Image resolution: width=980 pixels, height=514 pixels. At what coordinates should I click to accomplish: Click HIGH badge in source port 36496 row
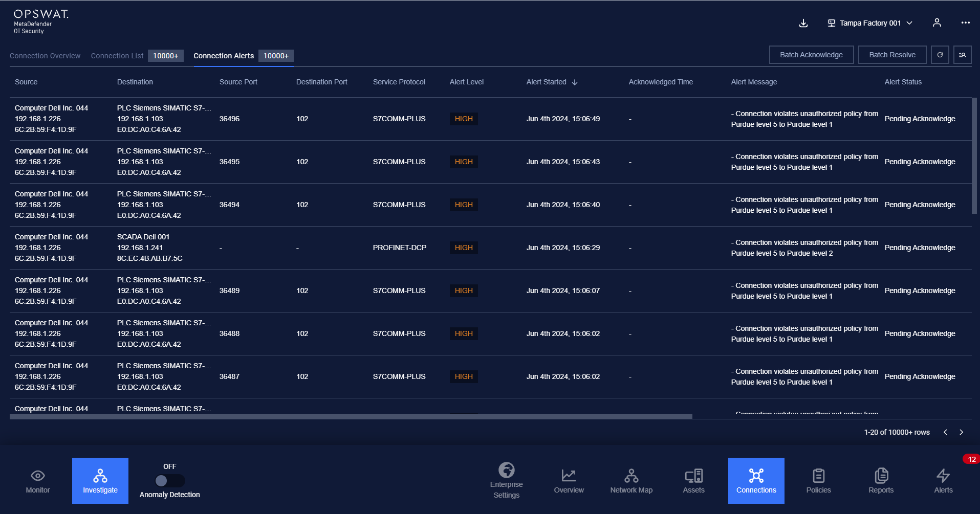[464, 119]
